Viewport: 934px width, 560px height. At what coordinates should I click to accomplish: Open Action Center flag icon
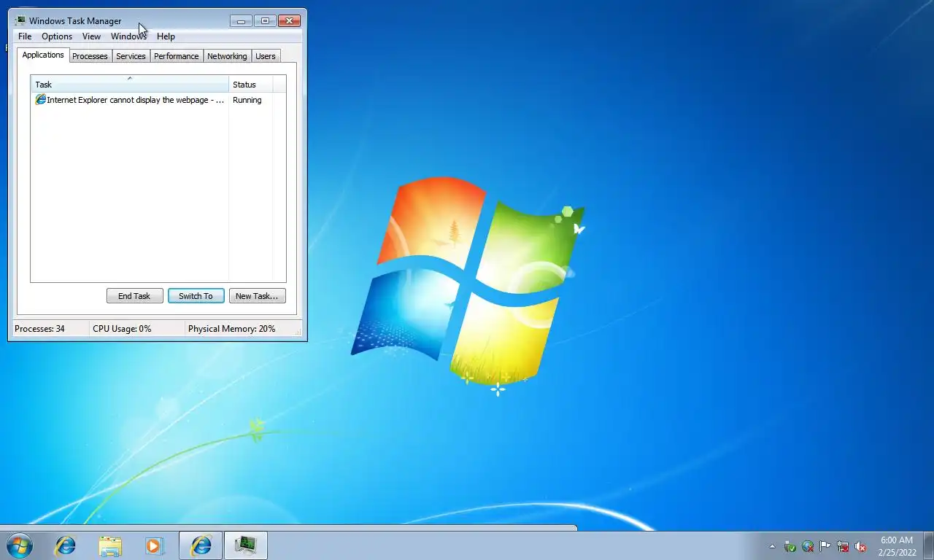pos(825,546)
